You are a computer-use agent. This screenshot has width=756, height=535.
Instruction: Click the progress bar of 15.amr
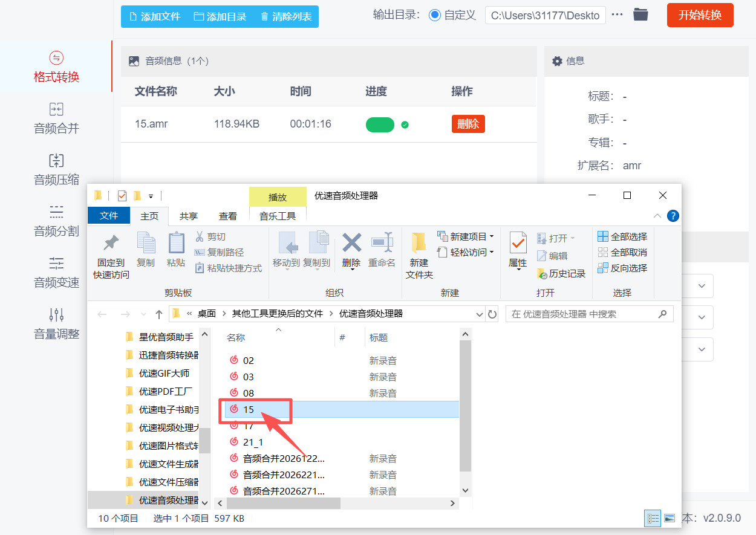click(379, 124)
